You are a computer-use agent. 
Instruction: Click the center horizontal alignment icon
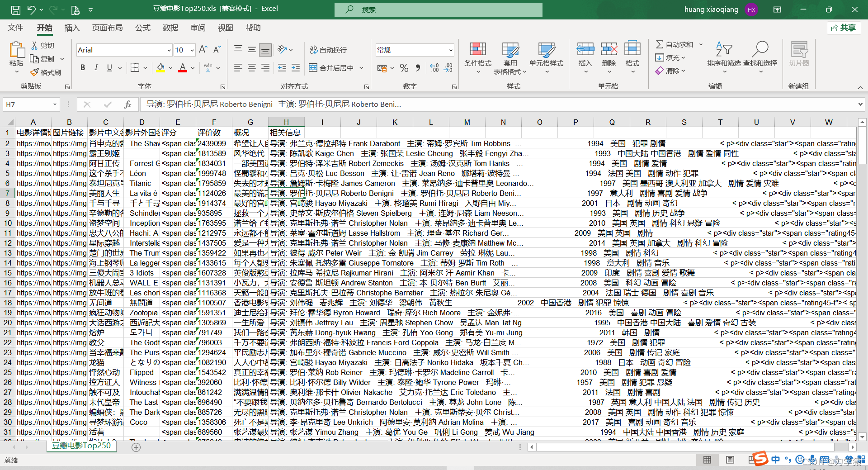coord(252,68)
